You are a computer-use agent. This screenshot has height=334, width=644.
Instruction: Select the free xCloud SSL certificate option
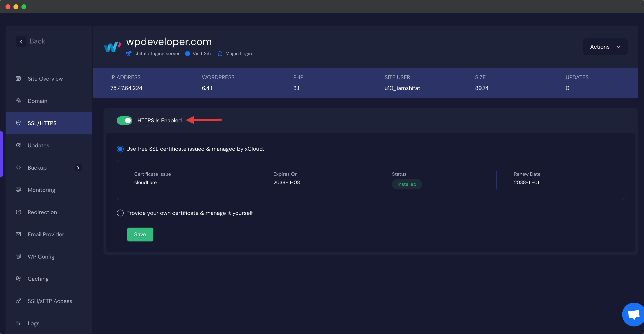point(120,149)
